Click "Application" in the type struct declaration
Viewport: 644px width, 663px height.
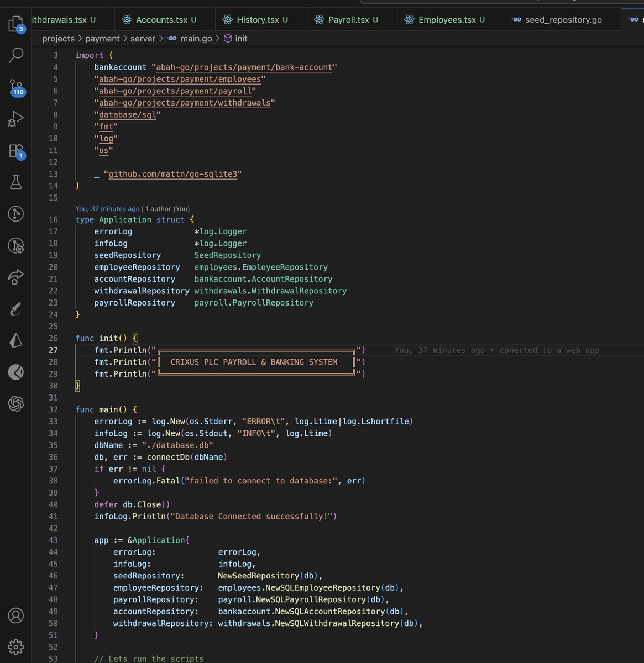[125, 219]
